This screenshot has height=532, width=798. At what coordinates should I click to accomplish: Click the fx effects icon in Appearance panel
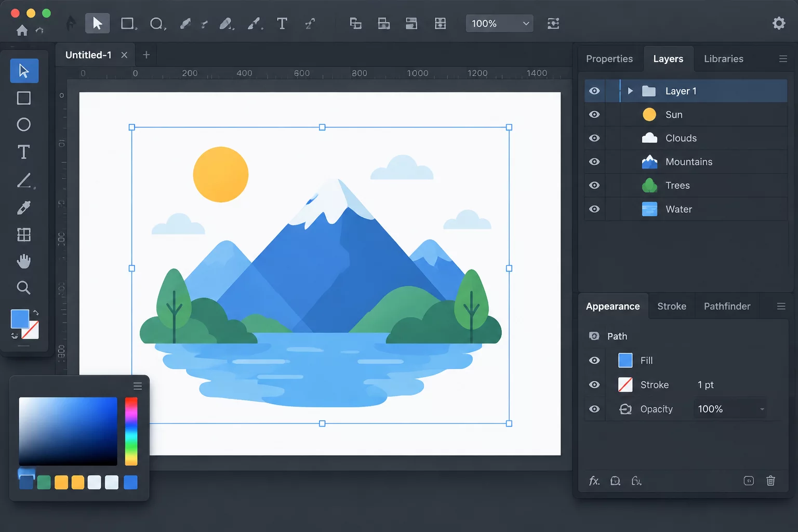(594, 481)
